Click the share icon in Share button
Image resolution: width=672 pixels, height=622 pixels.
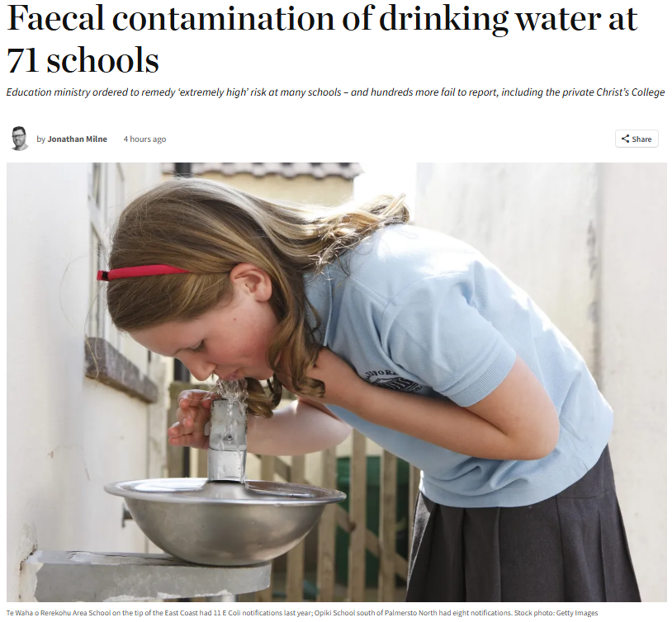[x=625, y=139]
